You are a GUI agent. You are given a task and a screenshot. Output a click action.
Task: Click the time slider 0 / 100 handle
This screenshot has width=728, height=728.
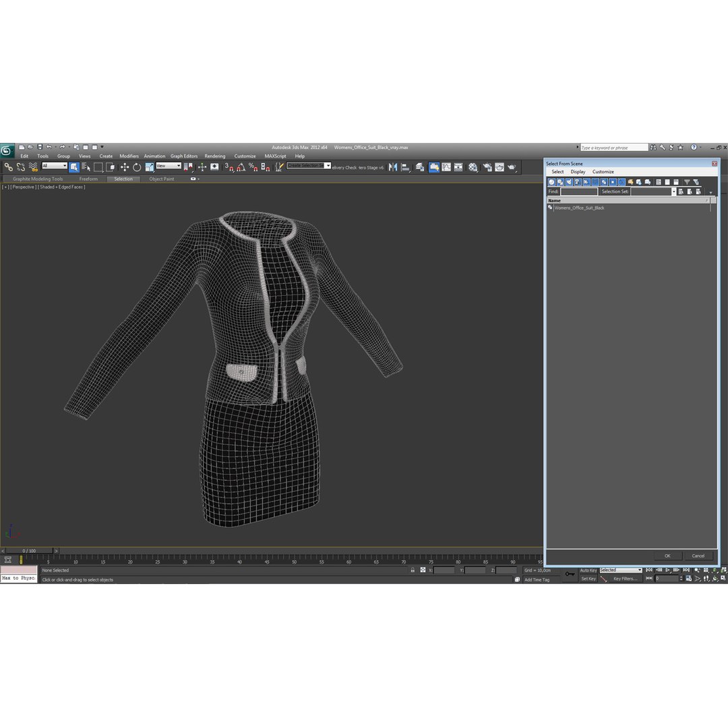tap(29, 551)
